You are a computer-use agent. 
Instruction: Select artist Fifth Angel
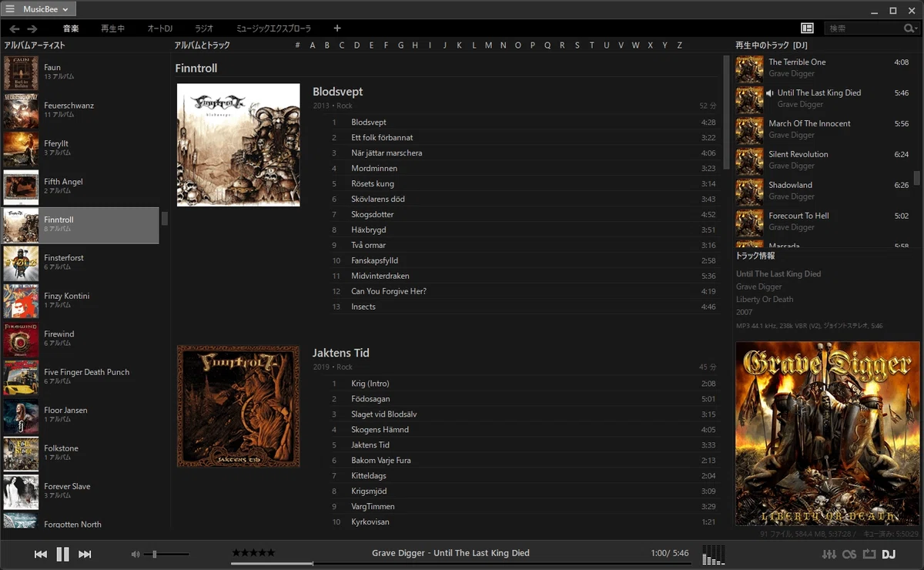80,187
